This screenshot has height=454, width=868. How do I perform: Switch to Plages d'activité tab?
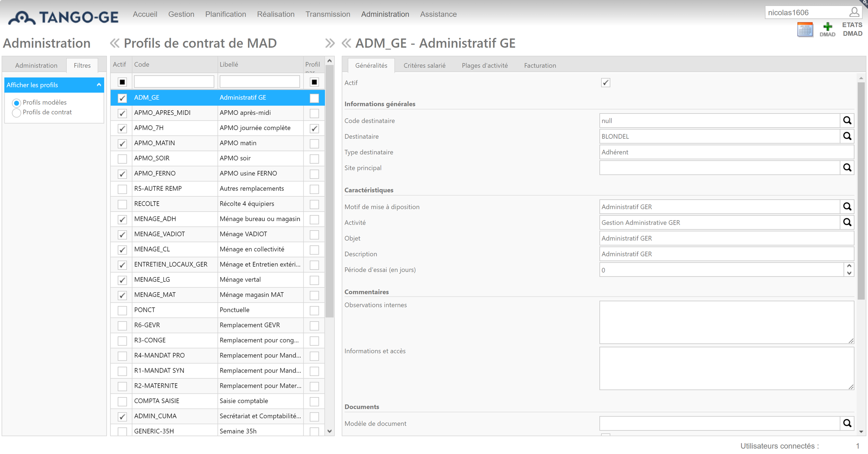point(485,66)
